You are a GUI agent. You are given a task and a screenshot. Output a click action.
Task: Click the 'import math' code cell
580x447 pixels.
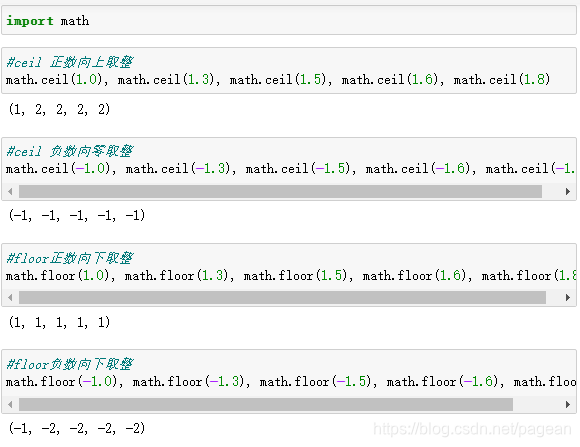pyautogui.click(x=289, y=21)
